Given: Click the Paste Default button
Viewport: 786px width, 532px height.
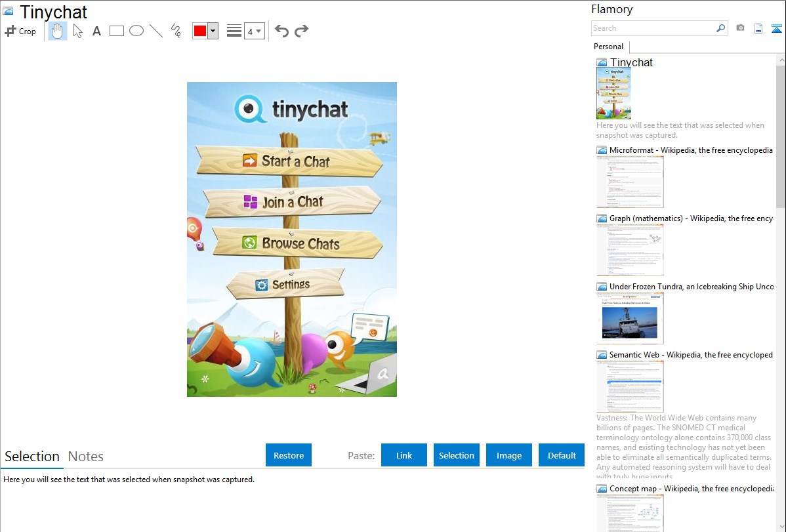Looking at the screenshot, I should [x=562, y=455].
